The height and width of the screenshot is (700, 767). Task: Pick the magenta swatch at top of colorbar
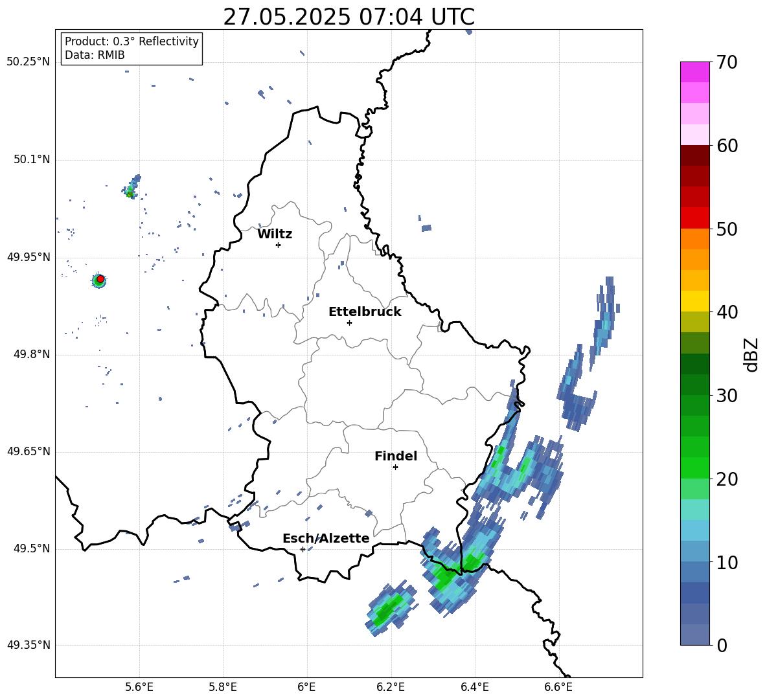click(695, 72)
